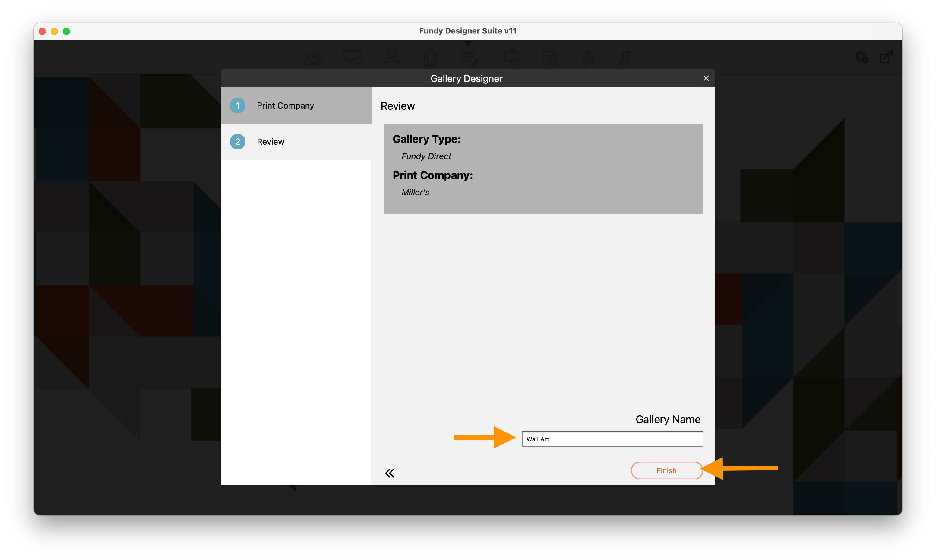
Task: Go back using the double-chevron arrow
Action: [390, 473]
